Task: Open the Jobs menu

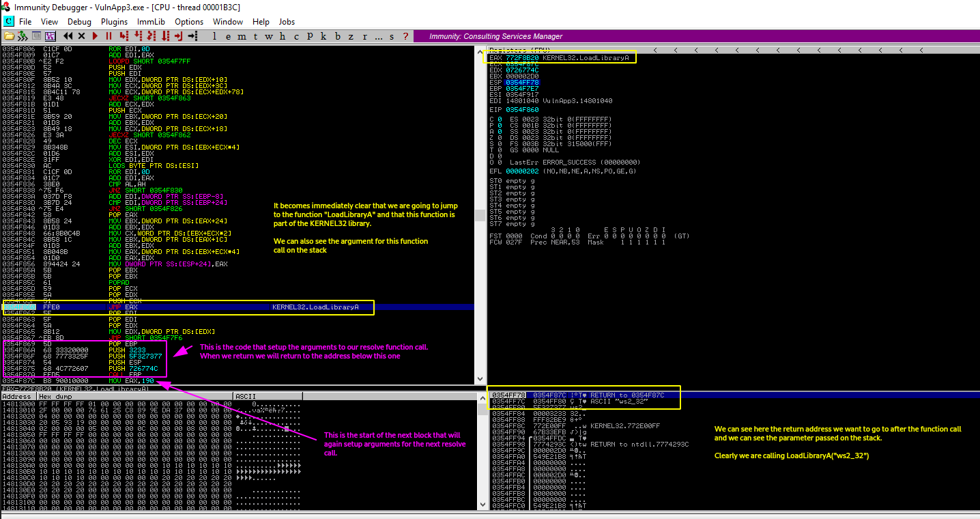Action: point(287,22)
